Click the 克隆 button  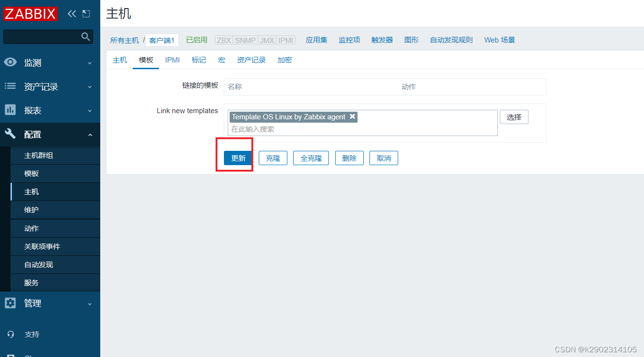point(273,158)
